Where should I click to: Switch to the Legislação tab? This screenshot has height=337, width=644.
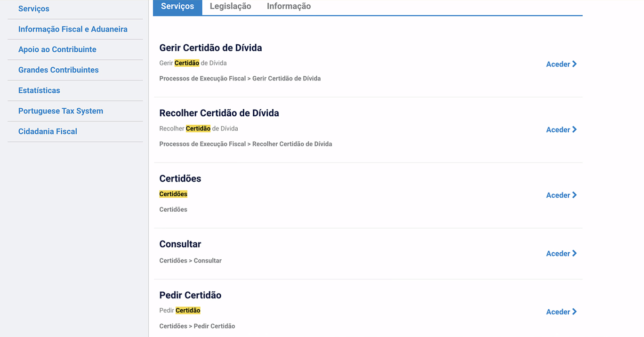pyautogui.click(x=230, y=7)
